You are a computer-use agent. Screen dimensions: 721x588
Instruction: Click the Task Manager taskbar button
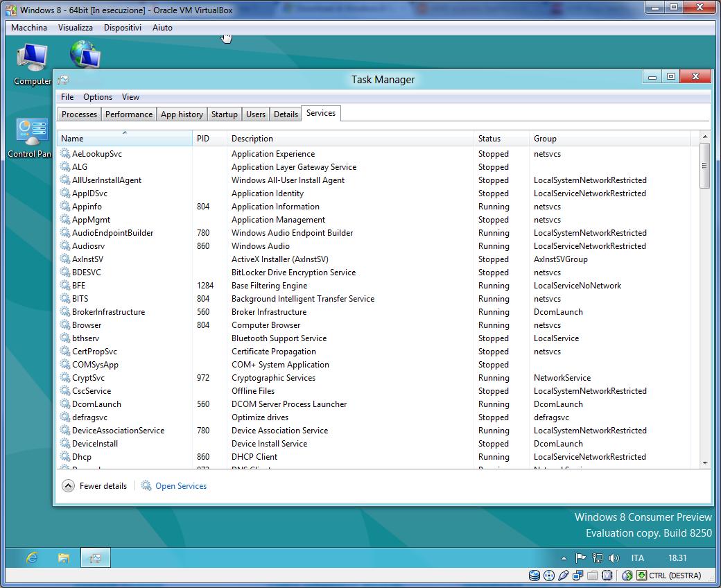96,558
